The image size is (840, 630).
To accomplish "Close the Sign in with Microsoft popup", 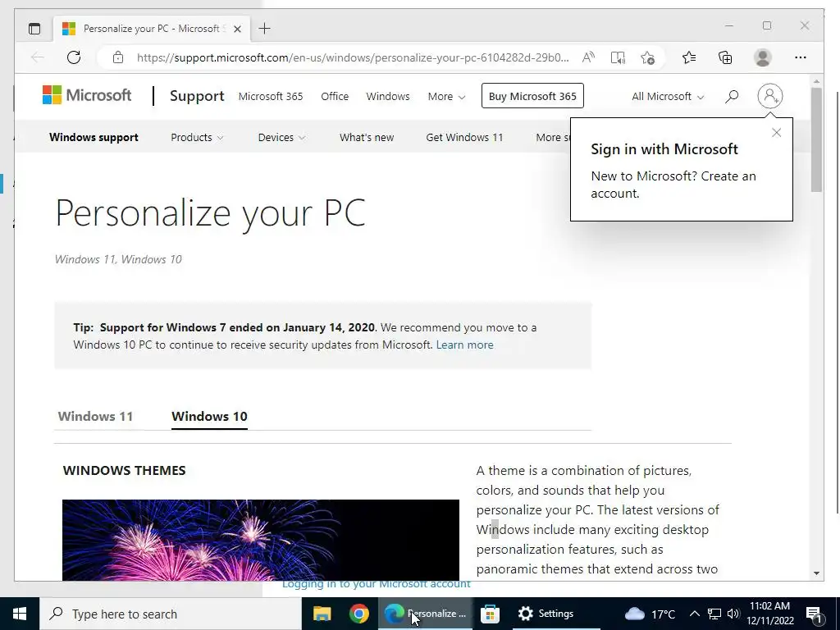I will click(x=776, y=133).
